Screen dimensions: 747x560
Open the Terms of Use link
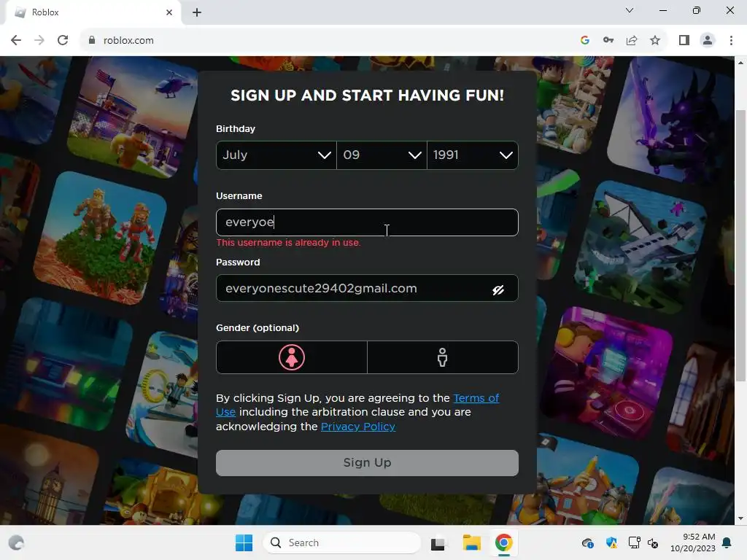(476, 398)
